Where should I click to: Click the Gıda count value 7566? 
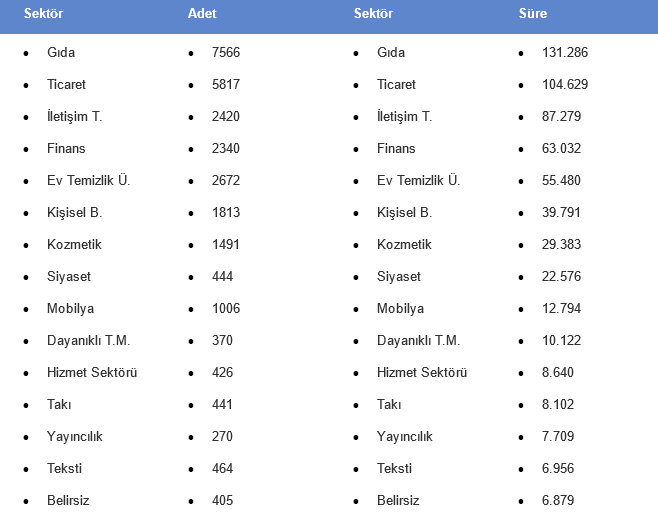226,52
